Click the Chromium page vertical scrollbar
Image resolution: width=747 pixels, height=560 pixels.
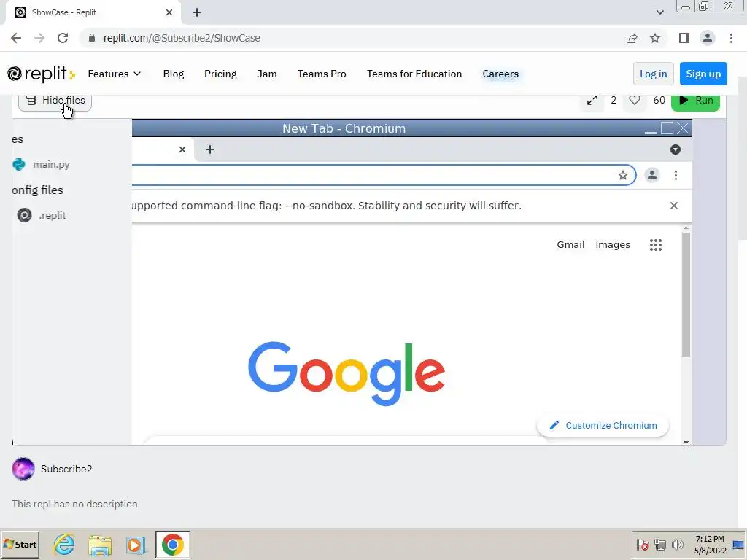tap(686, 295)
